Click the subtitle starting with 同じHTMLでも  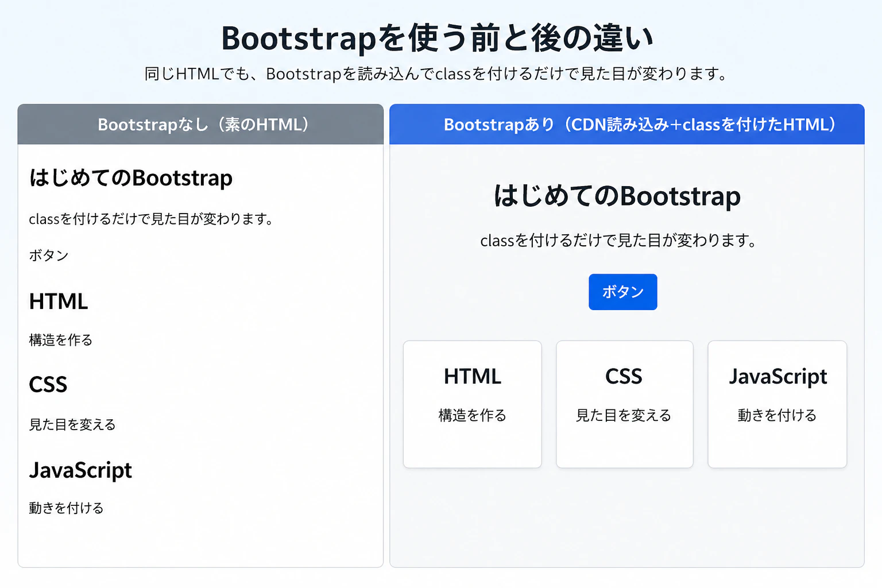click(x=436, y=74)
